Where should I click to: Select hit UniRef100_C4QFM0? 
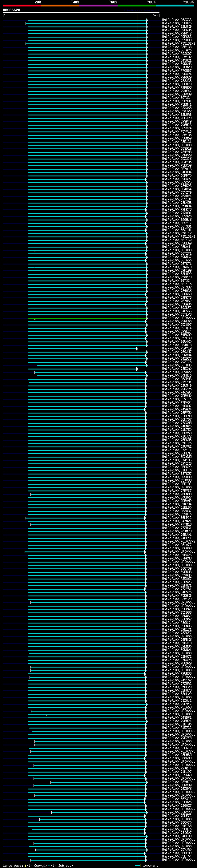177,836
